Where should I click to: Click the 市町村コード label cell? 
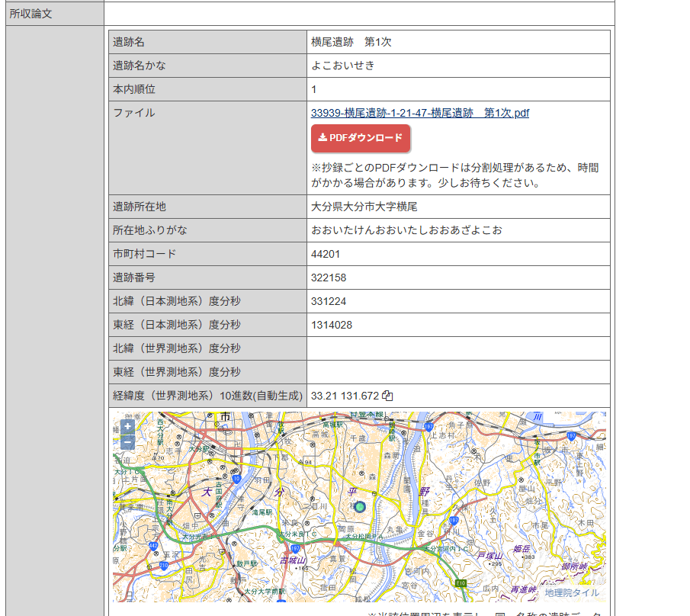[207, 254]
